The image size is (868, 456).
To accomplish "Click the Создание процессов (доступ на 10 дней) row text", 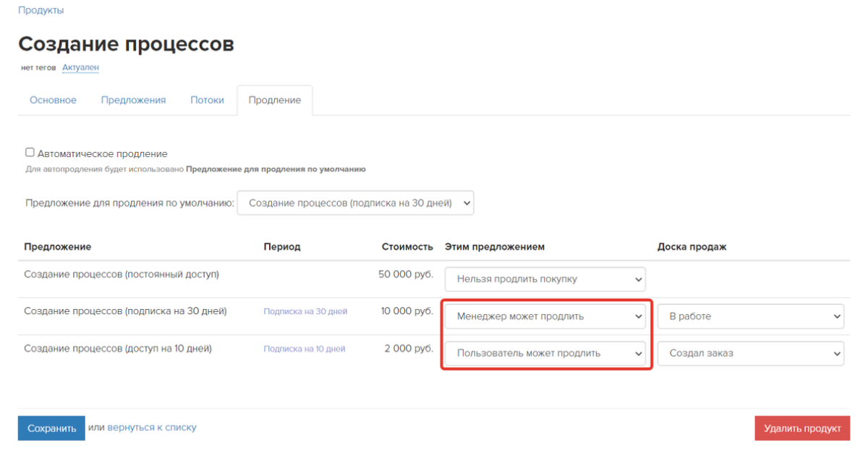I will pyautogui.click(x=118, y=348).
